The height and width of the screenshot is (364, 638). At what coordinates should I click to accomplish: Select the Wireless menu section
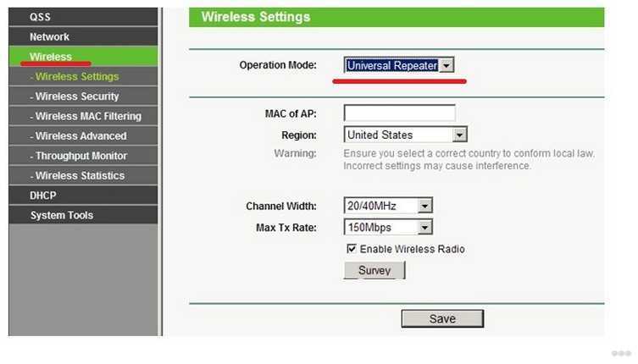(x=83, y=57)
